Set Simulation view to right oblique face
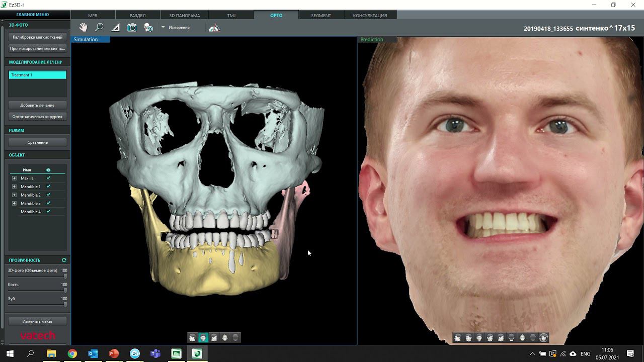 (192, 338)
